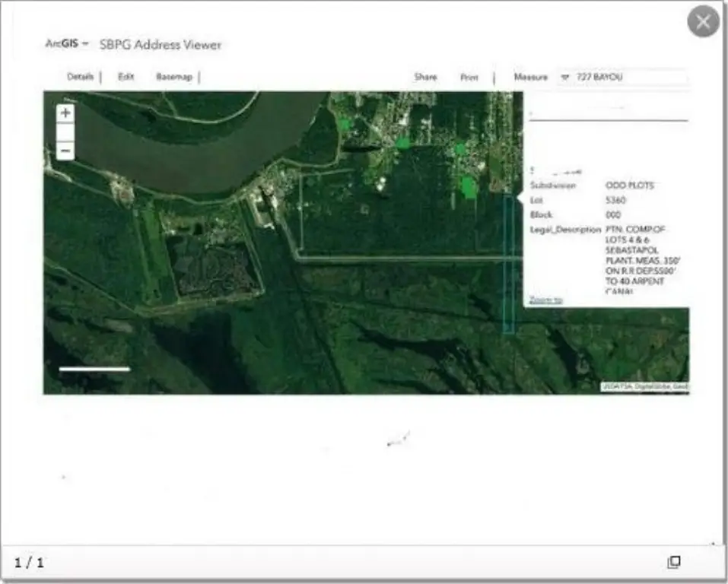The width and height of the screenshot is (728, 584).
Task: Click the SBPG Address Viewer title
Action: click(161, 45)
